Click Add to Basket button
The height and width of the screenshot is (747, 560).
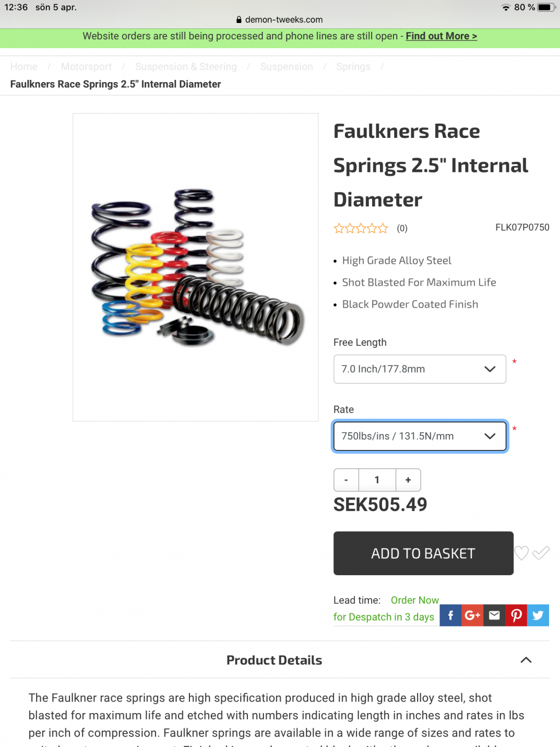click(x=424, y=553)
